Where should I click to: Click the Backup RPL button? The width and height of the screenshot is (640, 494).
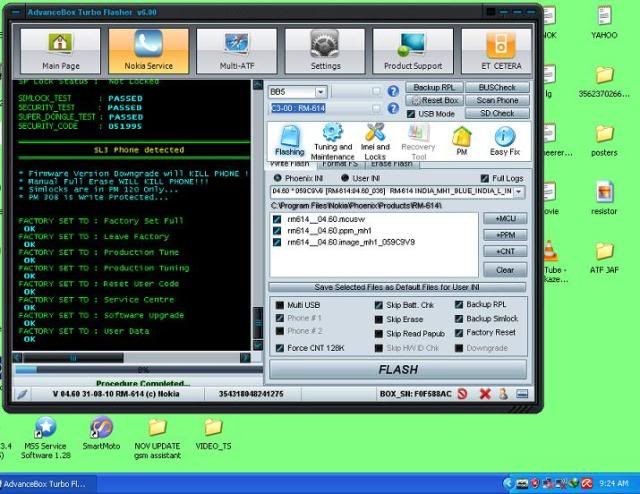pyautogui.click(x=434, y=87)
